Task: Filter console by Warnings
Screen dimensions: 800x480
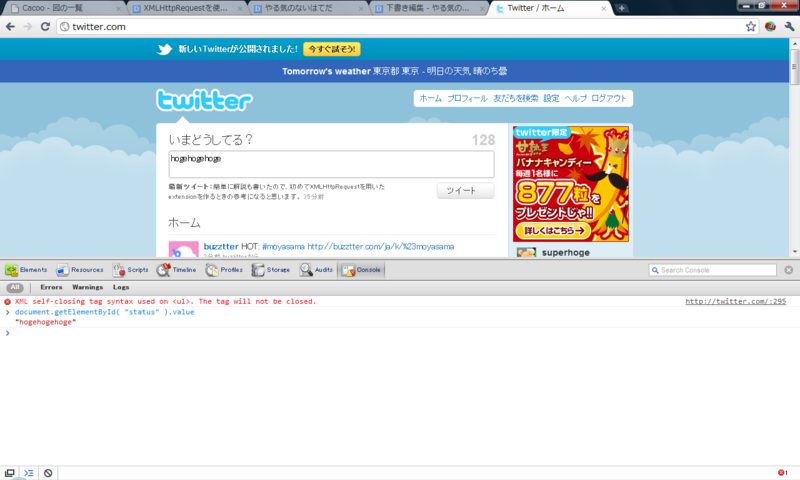Action: (87, 287)
